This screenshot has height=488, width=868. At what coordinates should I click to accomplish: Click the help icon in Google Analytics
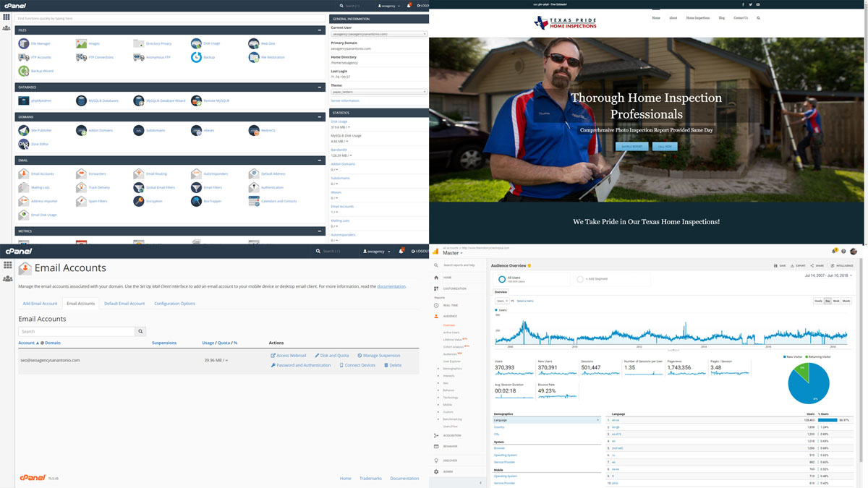(x=843, y=252)
